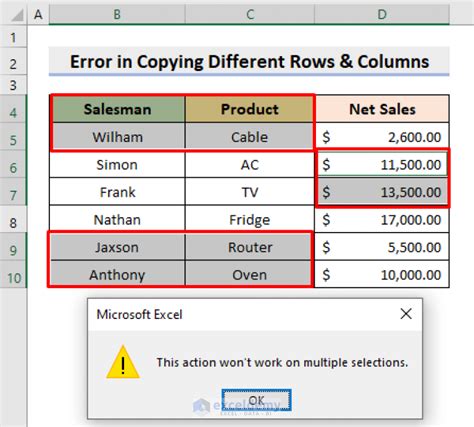Select the 17,000.00 net sales cell
The height and width of the screenshot is (427, 474).
click(x=382, y=219)
